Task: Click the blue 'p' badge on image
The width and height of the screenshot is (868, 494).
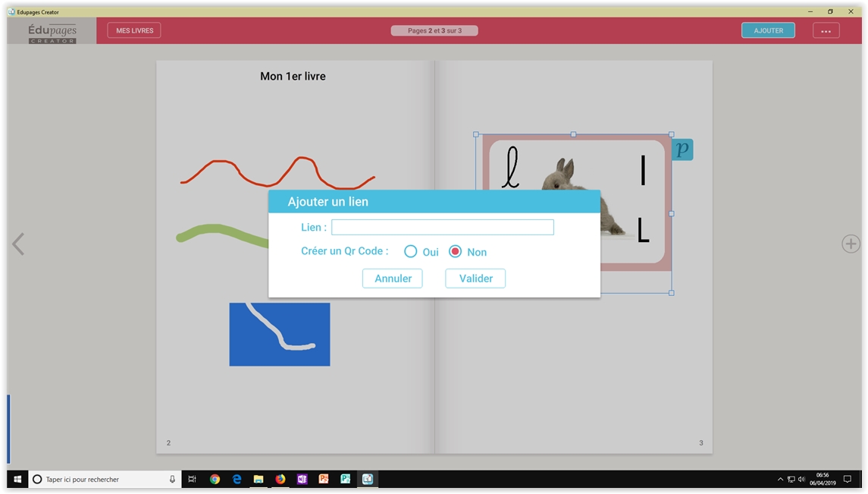Action: (682, 149)
